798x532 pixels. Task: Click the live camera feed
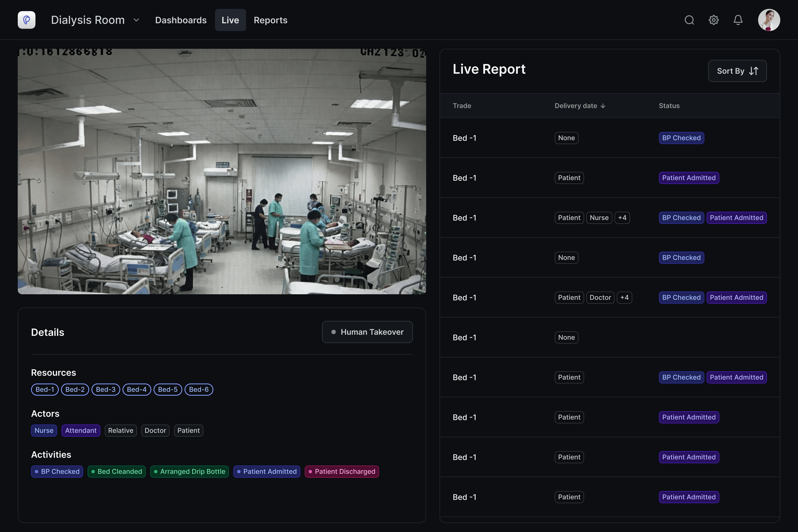coord(222,171)
